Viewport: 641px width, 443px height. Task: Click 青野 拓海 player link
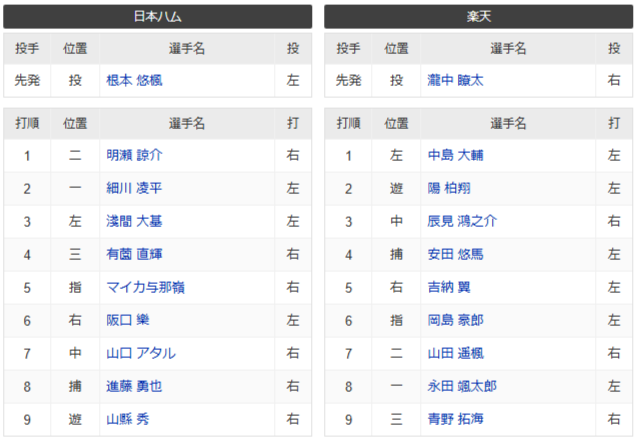(x=455, y=420)
